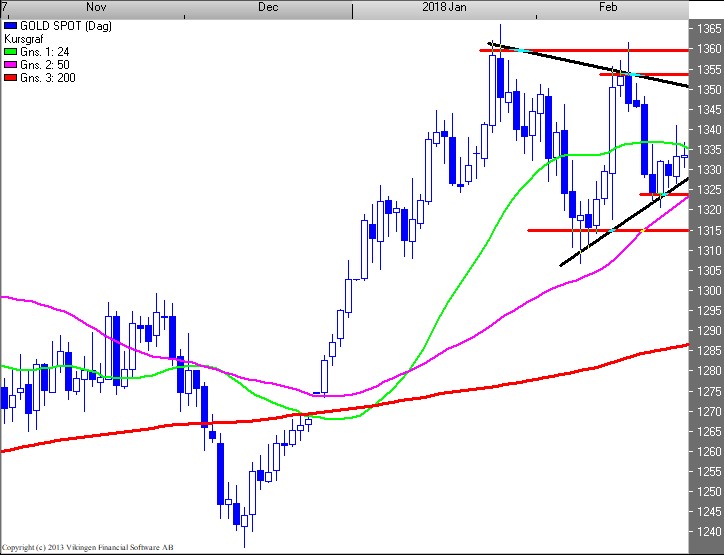724x555 pixels.
Task: Click the 1365 price axis label
Action: click(x=707, y=28)
